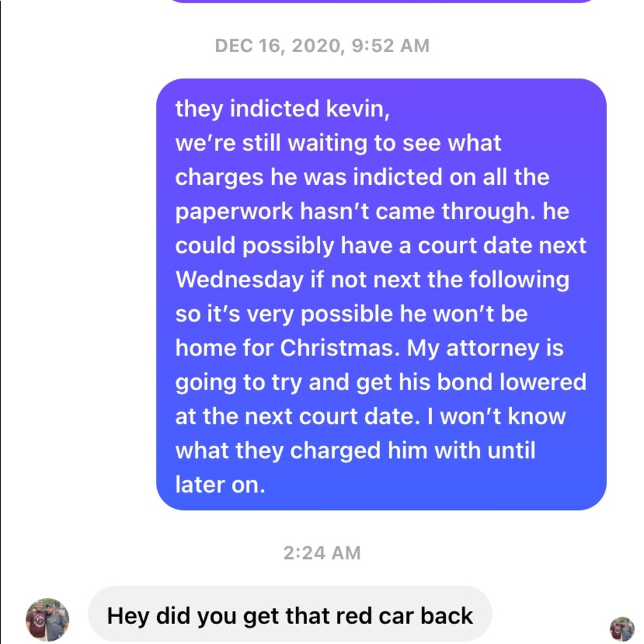The height and width of the screenshot is (644, 644).
Task: Tap the partial purple bubble at the very top
Action: 381,1
